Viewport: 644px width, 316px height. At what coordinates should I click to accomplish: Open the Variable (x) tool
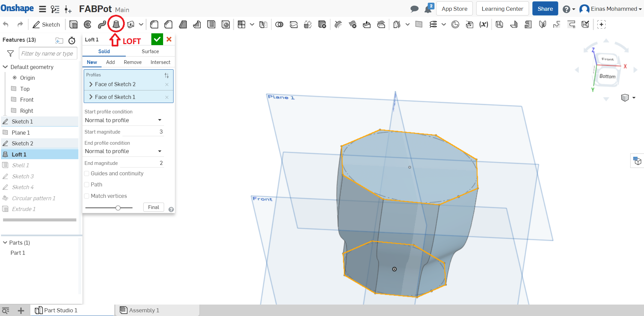coord(484,25)
